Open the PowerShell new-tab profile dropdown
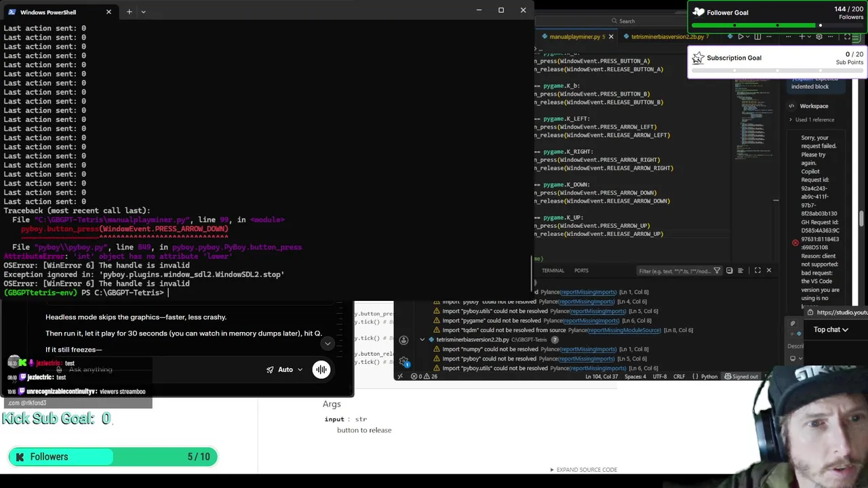Screen dimensions: 868x488 coord(143,12)
